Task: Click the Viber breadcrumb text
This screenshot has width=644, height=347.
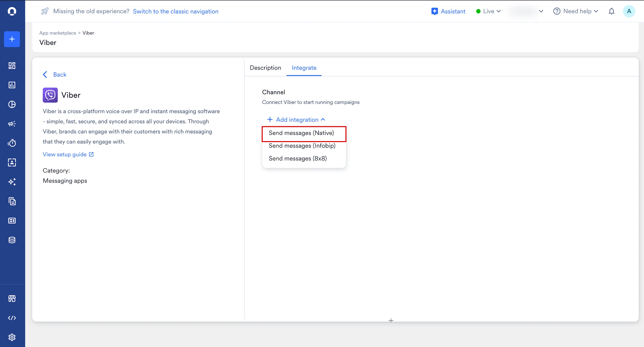Action: (88, 33)
